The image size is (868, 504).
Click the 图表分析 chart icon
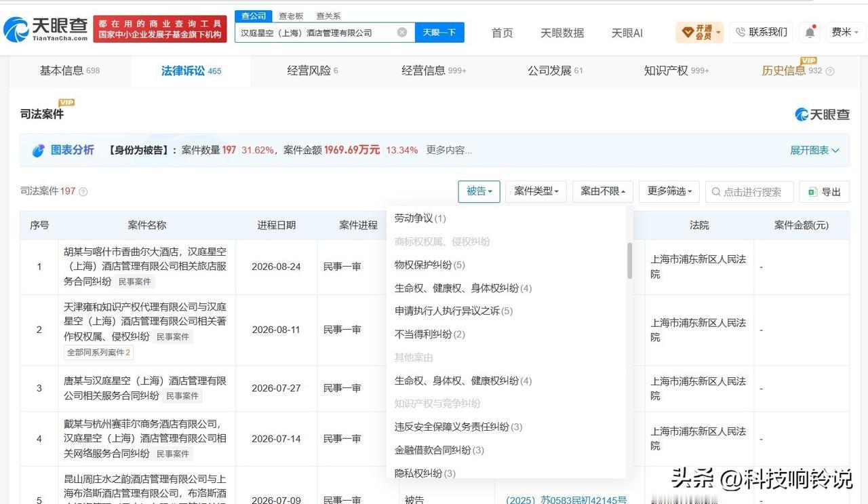click(x=38, y=151)
